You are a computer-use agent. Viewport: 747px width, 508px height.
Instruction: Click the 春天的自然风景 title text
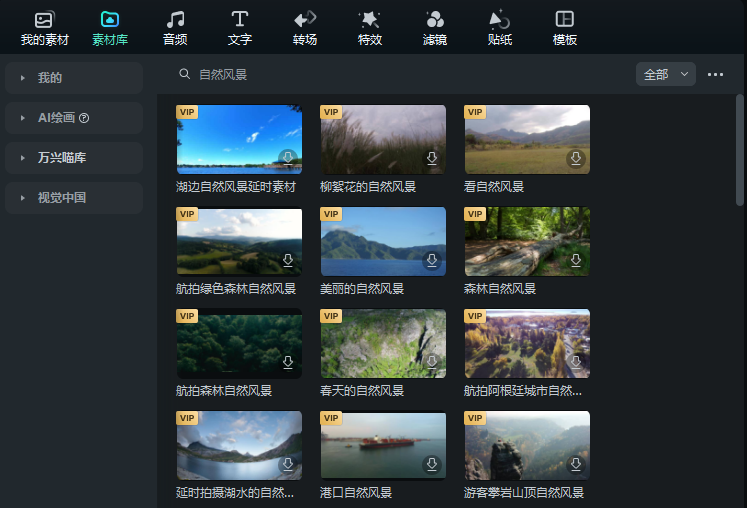click(362, 391)
